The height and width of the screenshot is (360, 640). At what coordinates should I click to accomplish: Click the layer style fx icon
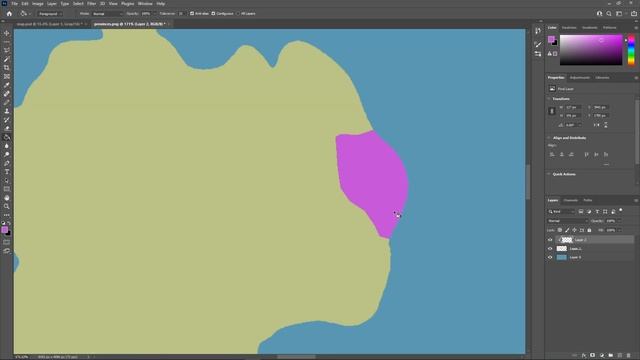(x=584, y=356)
